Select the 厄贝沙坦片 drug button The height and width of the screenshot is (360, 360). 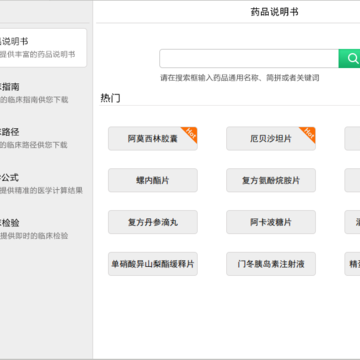point(271,139)
